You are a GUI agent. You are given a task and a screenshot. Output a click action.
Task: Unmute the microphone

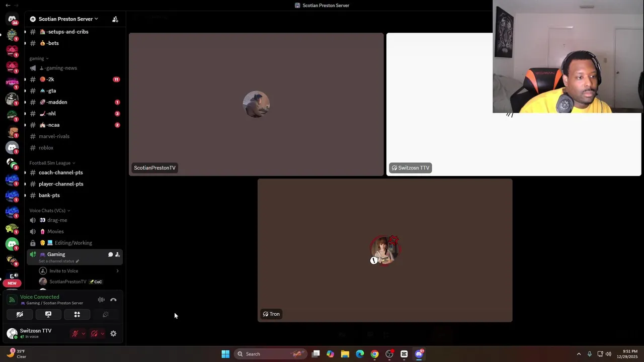tap(75, 333)
